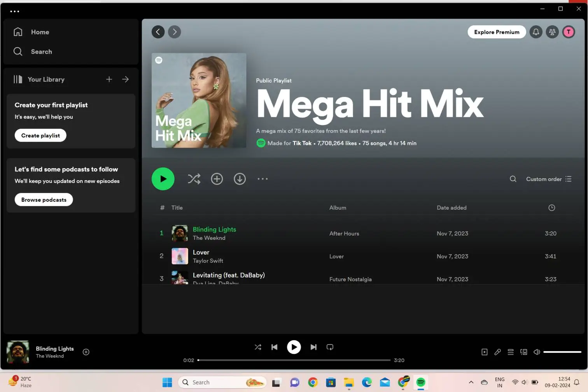Select the Lover track title
The width and height of the screenshot is (588, 392).
pyautogui.click(x=201, y=252)
